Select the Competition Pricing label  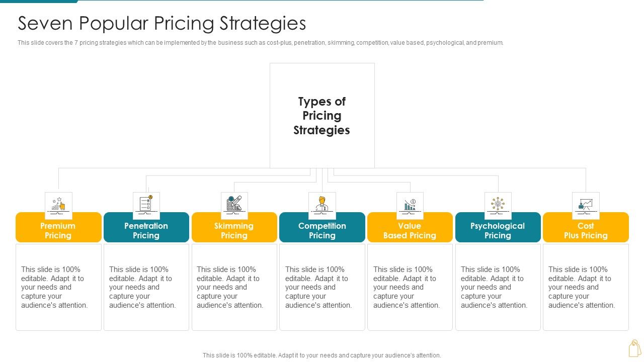[322, 230]
